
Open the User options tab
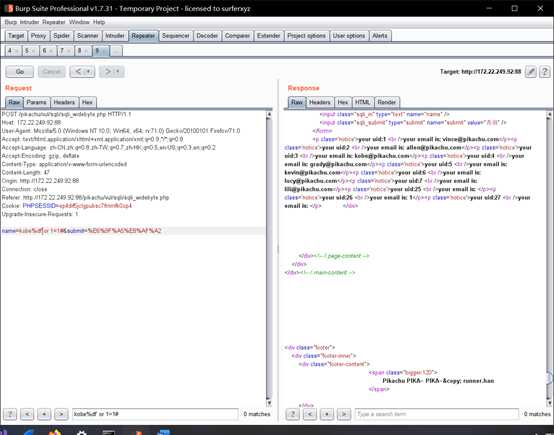(x=349, y=36)
